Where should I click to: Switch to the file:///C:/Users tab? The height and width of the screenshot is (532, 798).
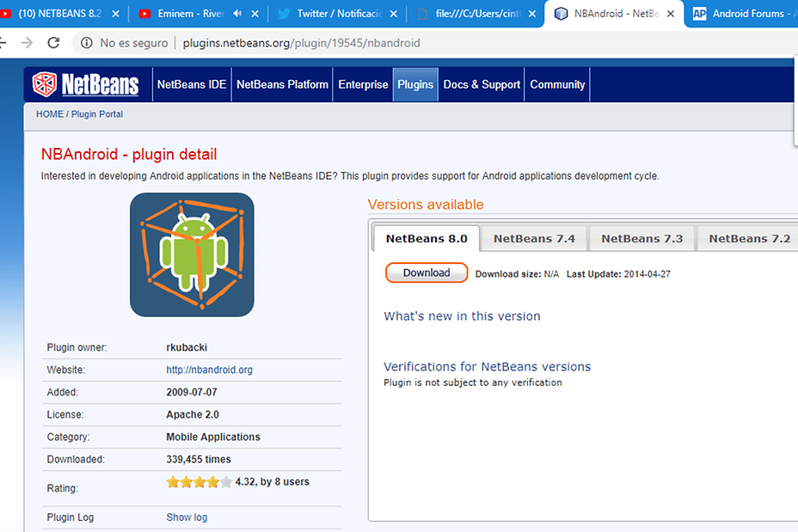click(477, 14)
